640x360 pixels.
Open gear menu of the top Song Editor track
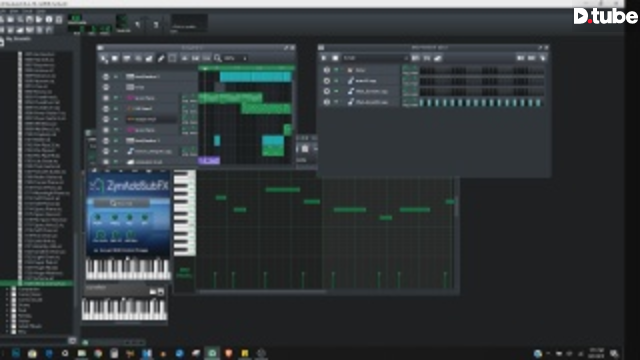pos(106,77)
